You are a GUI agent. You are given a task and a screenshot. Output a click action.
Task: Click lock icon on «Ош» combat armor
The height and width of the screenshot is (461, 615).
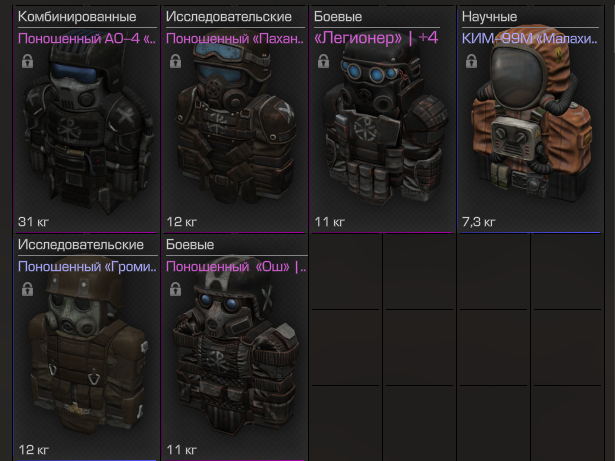pyautogui.click(x=175, y=289)
